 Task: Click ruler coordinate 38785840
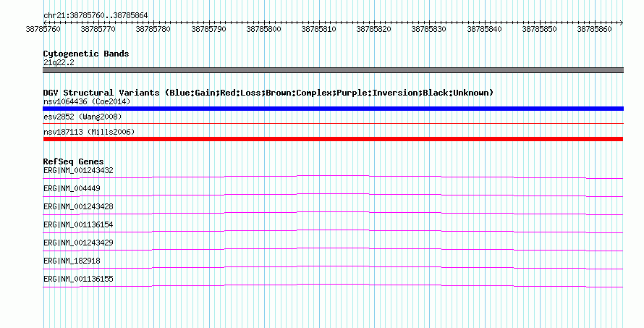pyautogui.click(x=484, y=29)
